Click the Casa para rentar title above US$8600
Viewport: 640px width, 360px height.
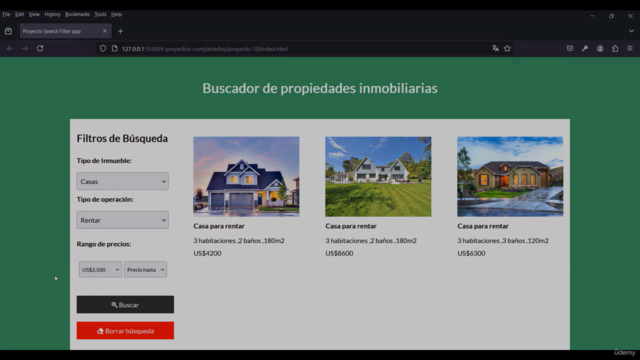click(351, 226)
